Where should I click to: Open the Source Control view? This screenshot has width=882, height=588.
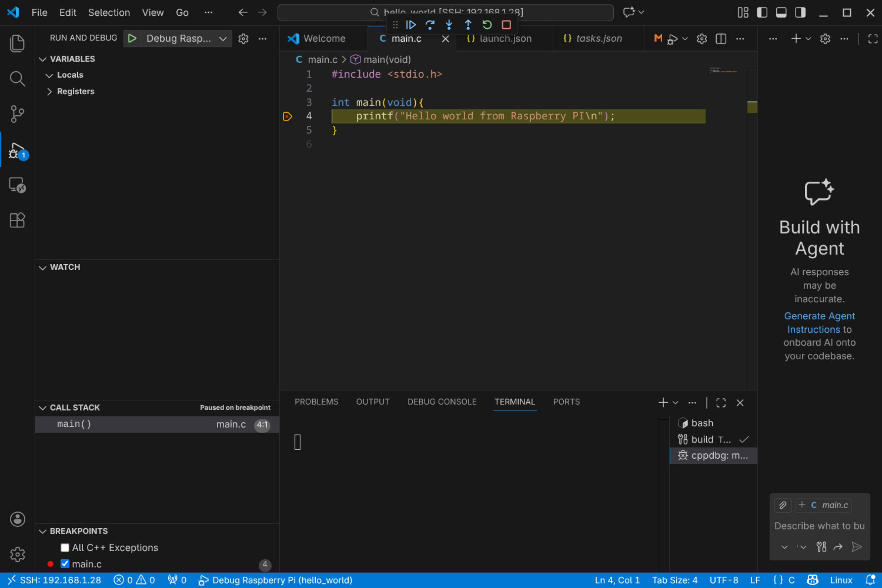[x=17, y=114]
